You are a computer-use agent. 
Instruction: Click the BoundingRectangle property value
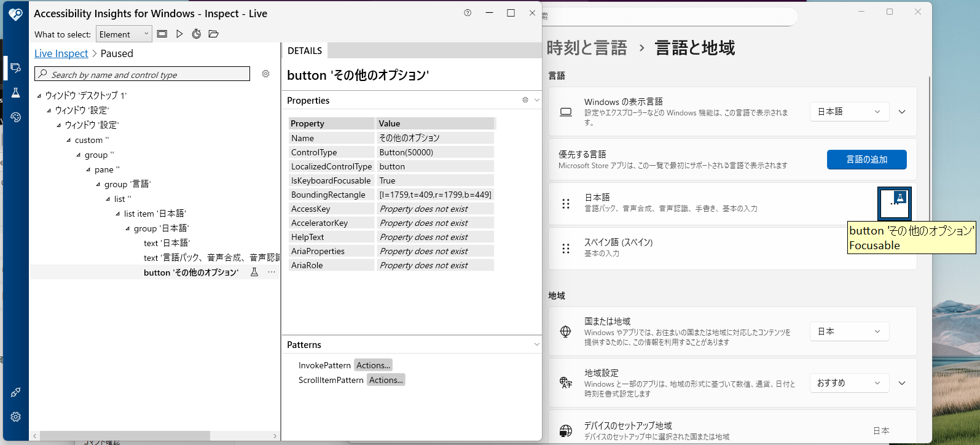(435, 195)
